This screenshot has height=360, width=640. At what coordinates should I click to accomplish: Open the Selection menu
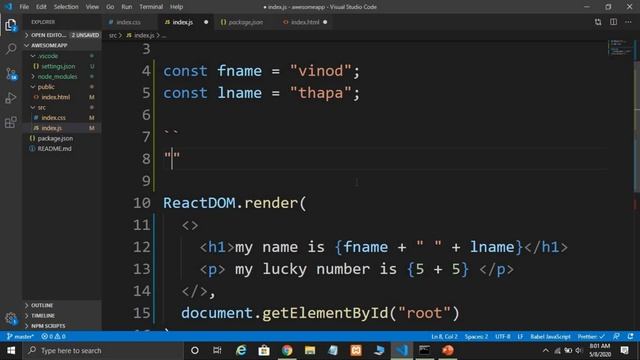(66, 7)
